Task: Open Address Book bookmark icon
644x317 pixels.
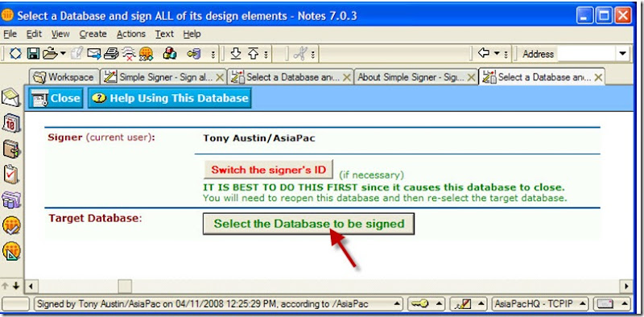Action: pos(11,149)
